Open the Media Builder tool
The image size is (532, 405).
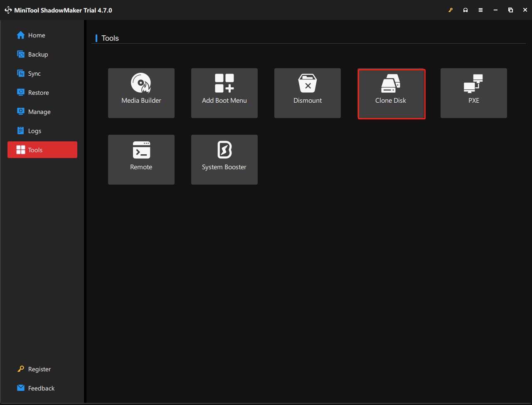point(141,93)
